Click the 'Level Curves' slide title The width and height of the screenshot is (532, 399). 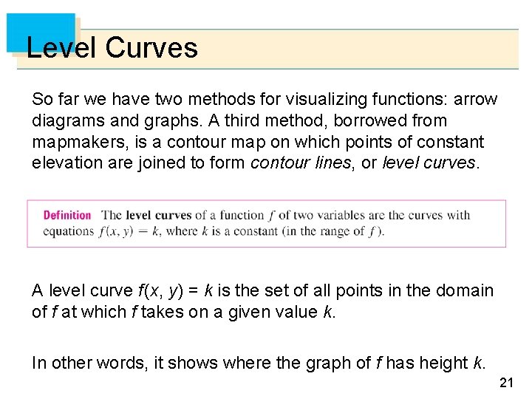(x=112, y=48)
